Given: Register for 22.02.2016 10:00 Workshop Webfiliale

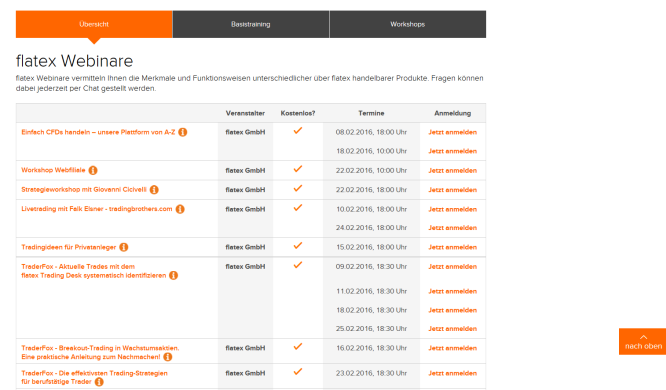Looking at the screenshot, I should coord(452,170).
